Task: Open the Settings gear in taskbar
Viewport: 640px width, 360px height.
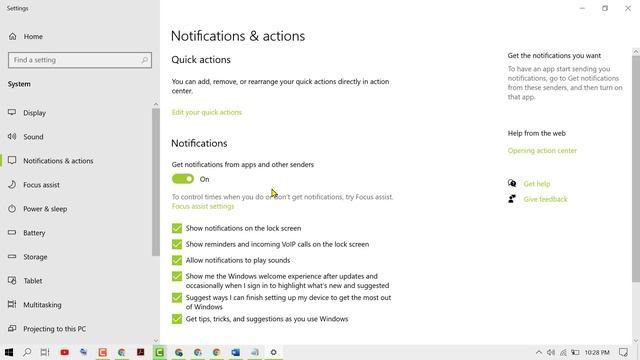Action: tap(273, 352)
